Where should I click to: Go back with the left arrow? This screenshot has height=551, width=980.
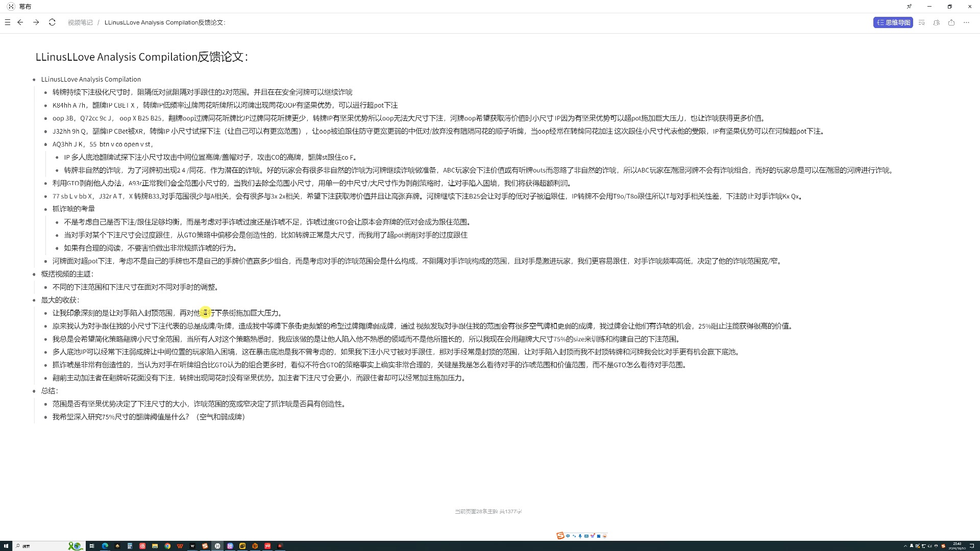coord(20,22)
